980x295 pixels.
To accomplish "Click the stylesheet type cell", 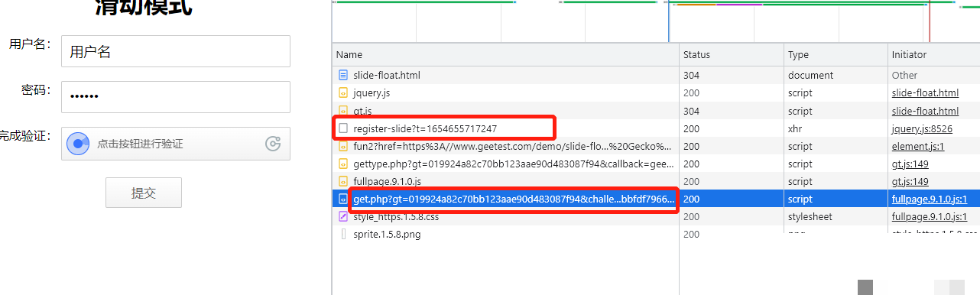I will pyautogui.click(x=811, y=217).
